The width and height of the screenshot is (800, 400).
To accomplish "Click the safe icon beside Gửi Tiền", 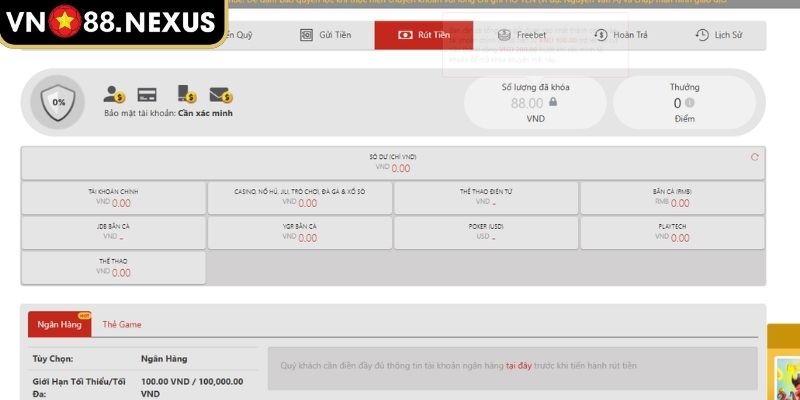I will [x=306, y=35].
